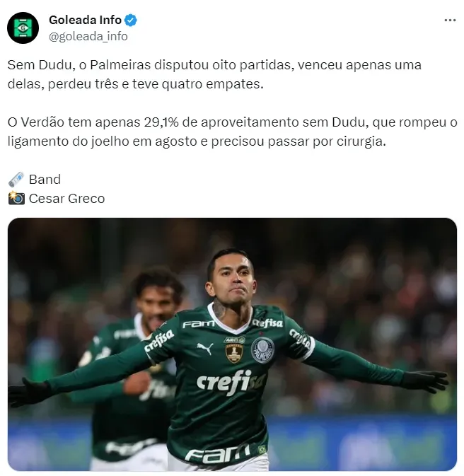Click the first paragraph mentioning oito partidas

(x=214, y=74)
